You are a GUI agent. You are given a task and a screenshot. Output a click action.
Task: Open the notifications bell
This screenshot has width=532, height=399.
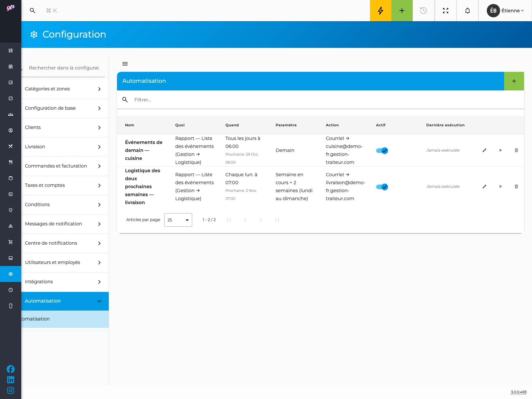pos(467,11)
